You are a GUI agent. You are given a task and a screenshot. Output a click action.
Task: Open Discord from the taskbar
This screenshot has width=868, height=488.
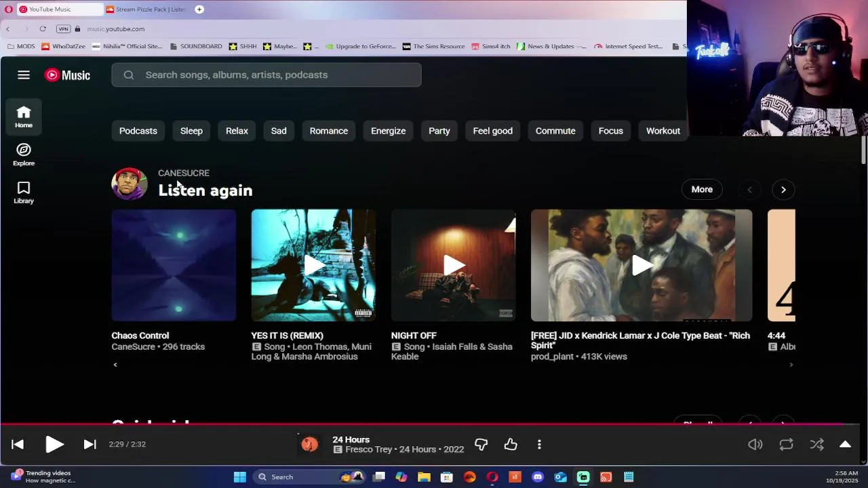click(x=538, y=477)
